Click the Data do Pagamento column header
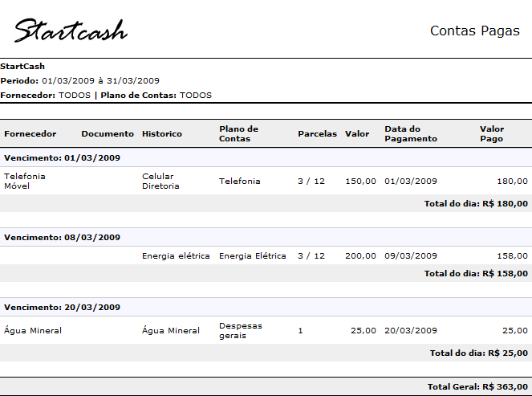The image size is (532, 396). click(411, 133)
